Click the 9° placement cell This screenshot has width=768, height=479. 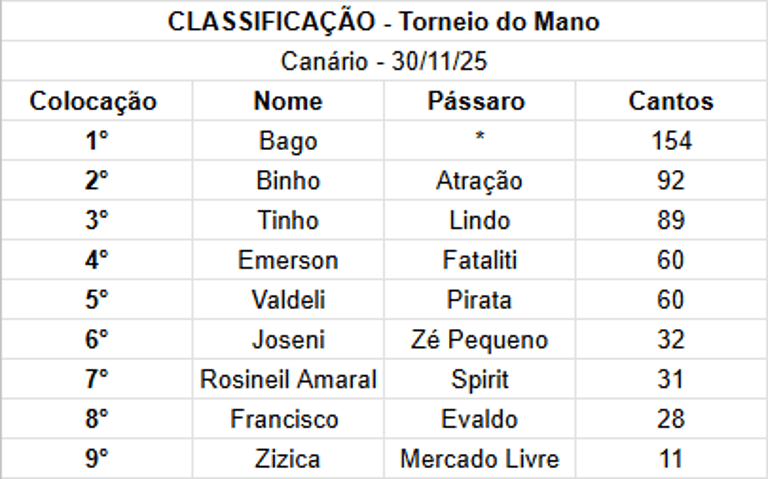[97, 458]
